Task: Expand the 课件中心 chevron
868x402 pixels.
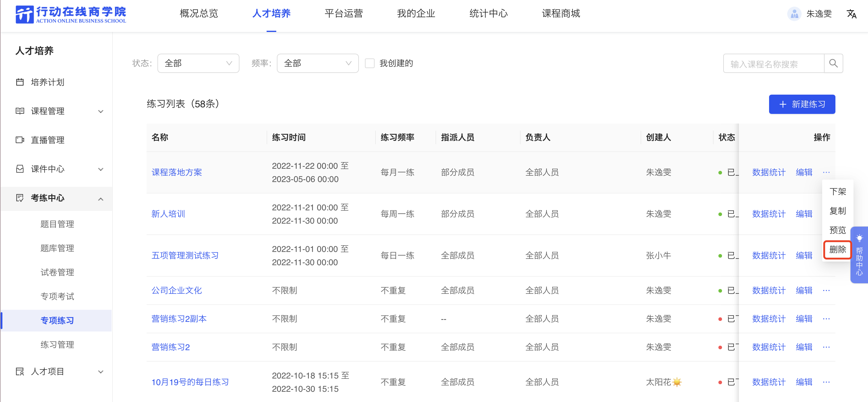Action: (x=100, y=169)
